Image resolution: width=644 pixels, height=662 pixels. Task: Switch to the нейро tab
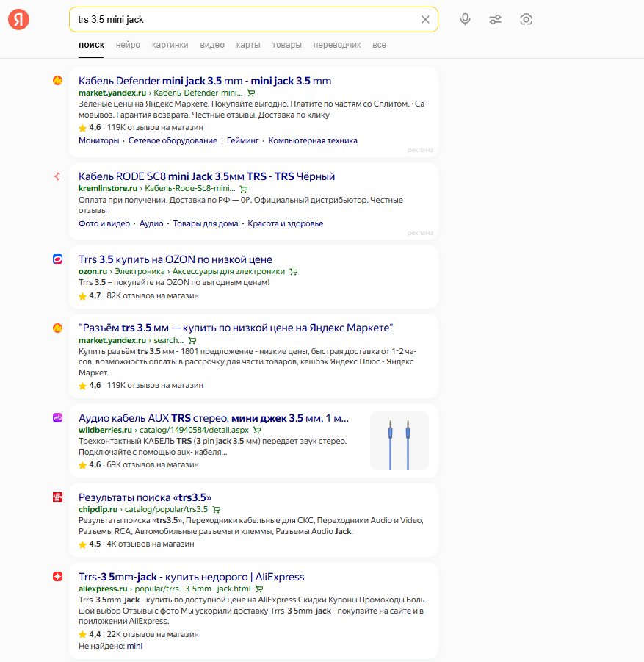(x=128, y=45)
